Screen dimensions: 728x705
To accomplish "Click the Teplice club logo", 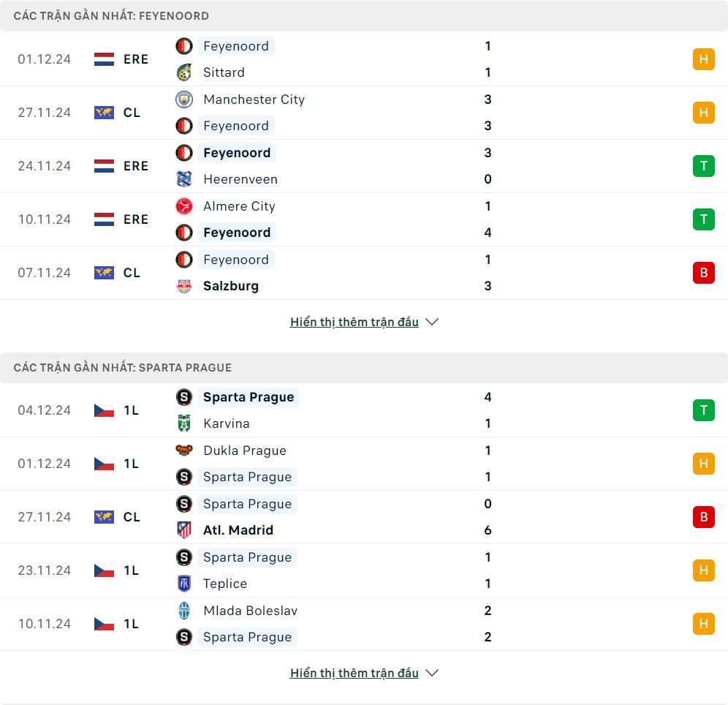I will pyautogui.click(x=184, y=584).
